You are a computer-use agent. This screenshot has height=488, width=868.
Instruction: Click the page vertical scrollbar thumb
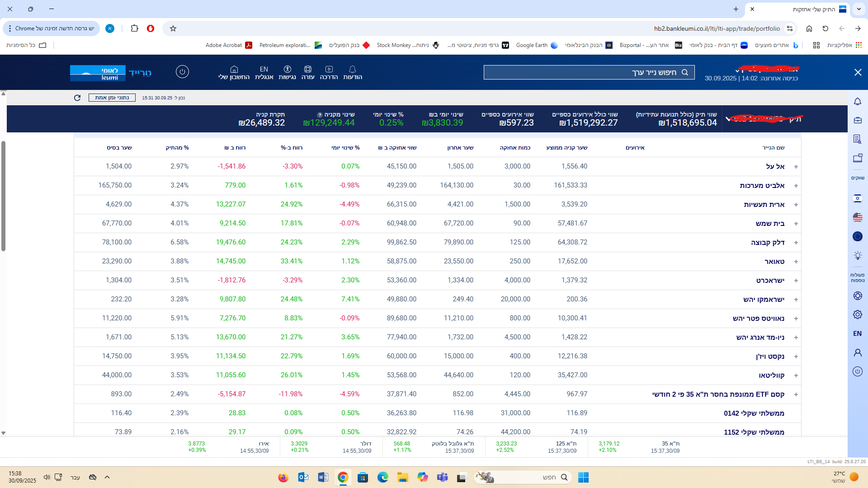[3, 196]
